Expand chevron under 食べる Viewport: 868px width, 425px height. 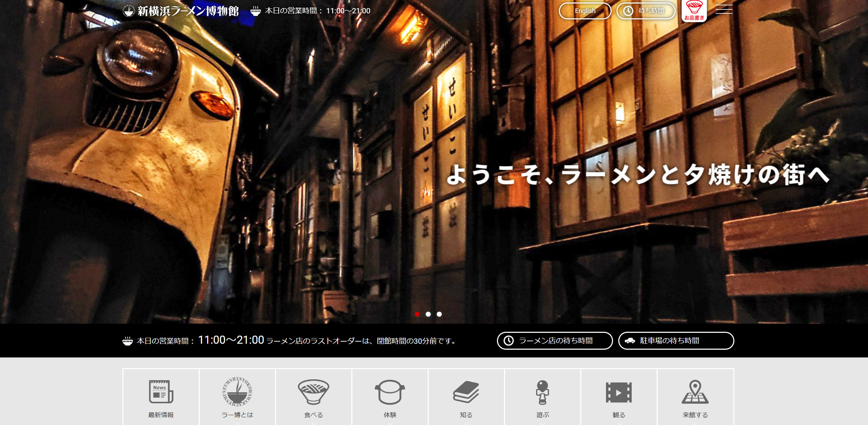tap(314, 423)
